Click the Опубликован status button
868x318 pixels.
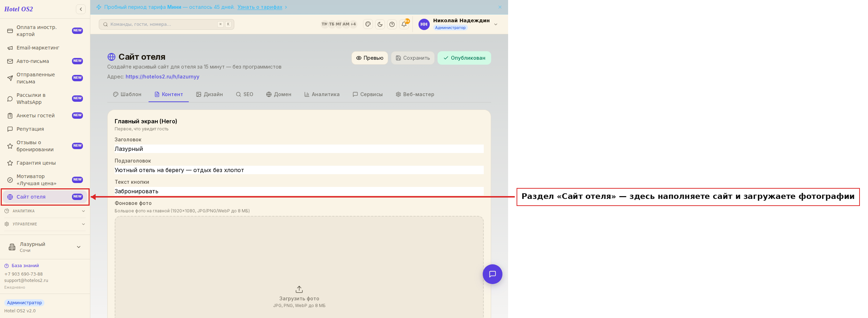(x=464, y=58)
